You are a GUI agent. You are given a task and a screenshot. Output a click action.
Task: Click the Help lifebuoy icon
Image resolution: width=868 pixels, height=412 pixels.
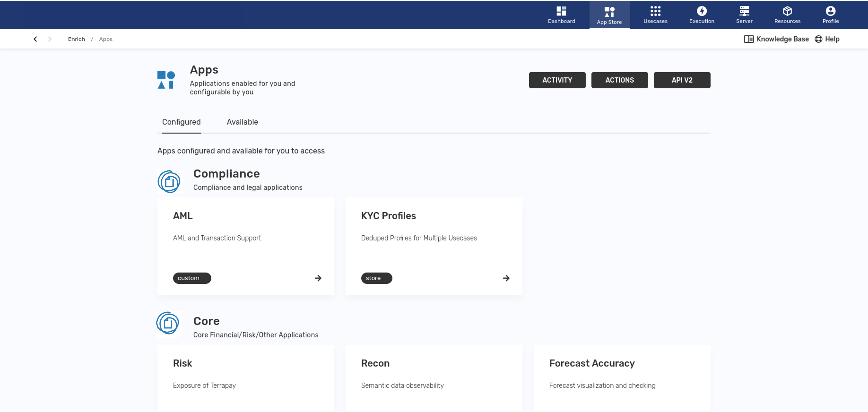coord(818,39)
